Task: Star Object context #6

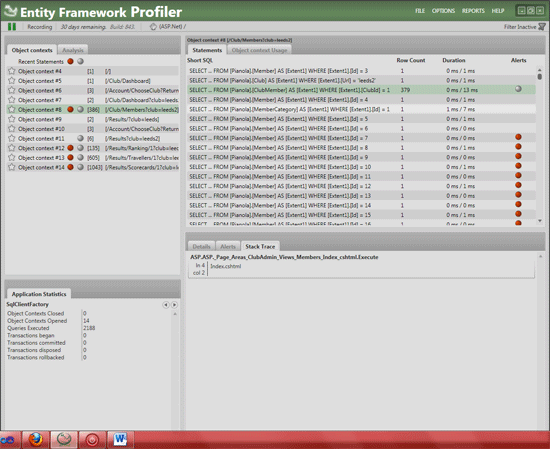Action: pyautogui.click(x=12, y=91)
